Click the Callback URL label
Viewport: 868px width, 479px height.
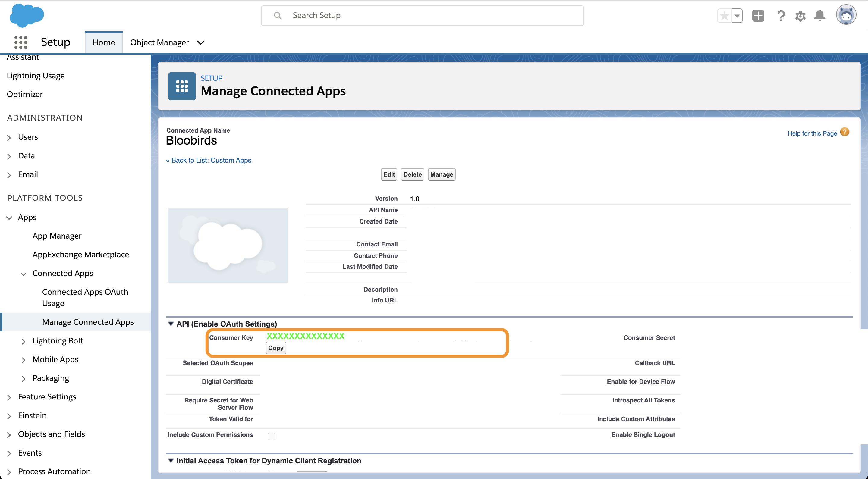[x=655, y=363]
